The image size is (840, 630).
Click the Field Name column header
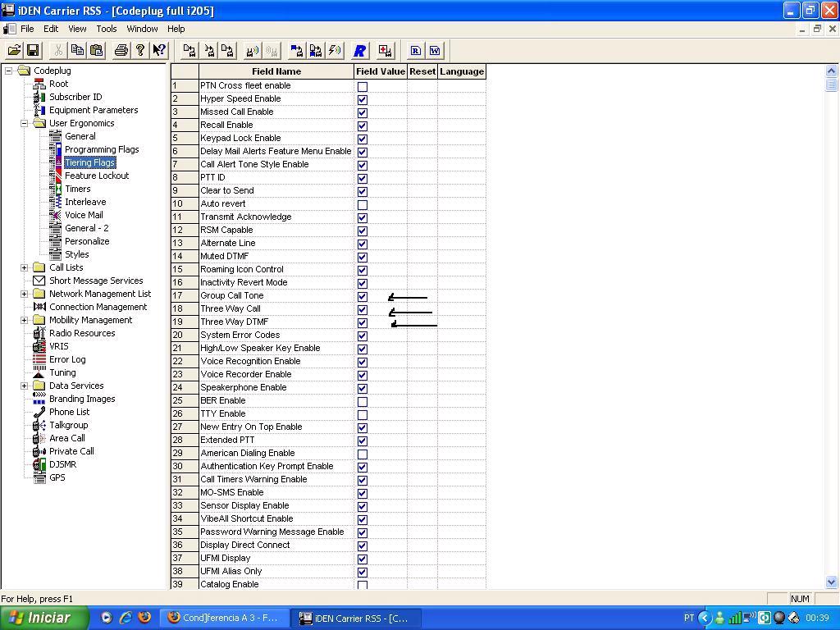pos(276,72)
